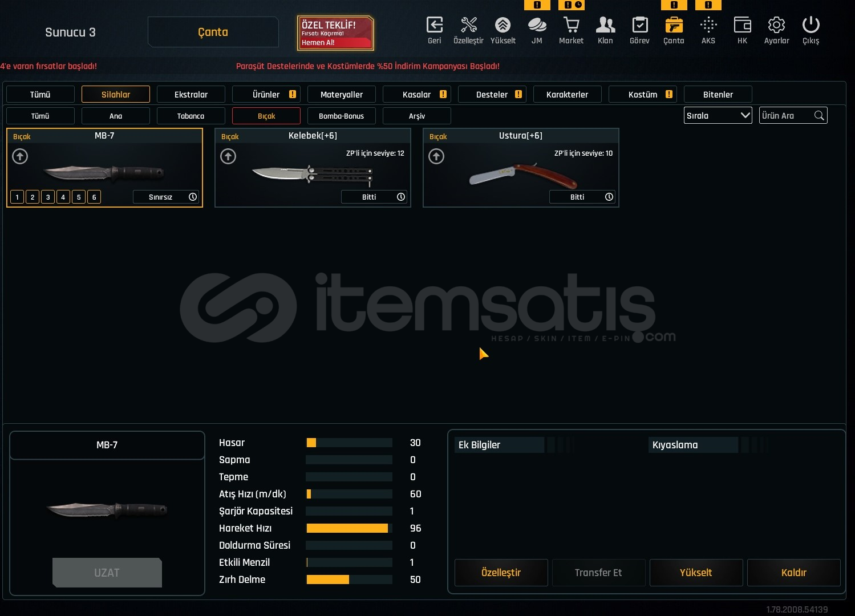The image size is (855, 616).
Task: Open the AKS icon
Action: click(708, 25)
